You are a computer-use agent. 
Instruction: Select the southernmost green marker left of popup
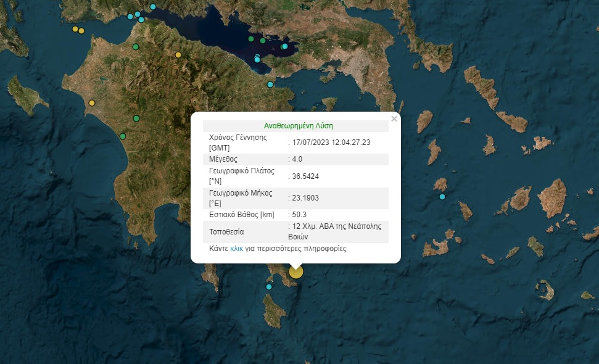tap(123, 136)
